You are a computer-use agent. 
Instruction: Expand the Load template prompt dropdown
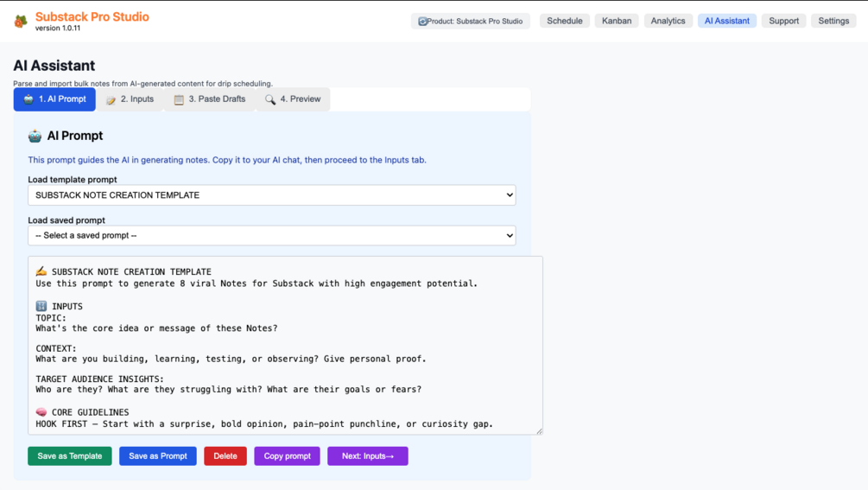coord(271,195)
